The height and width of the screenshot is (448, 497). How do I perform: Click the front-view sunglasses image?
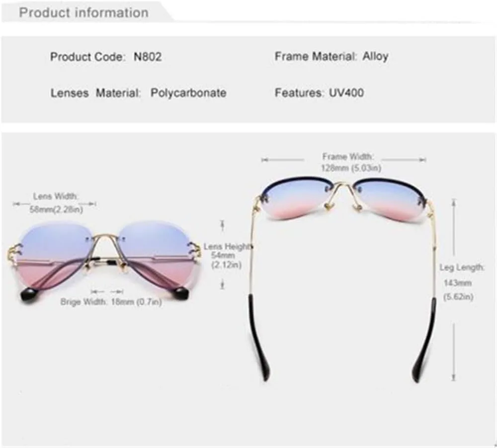click(104, 262)
